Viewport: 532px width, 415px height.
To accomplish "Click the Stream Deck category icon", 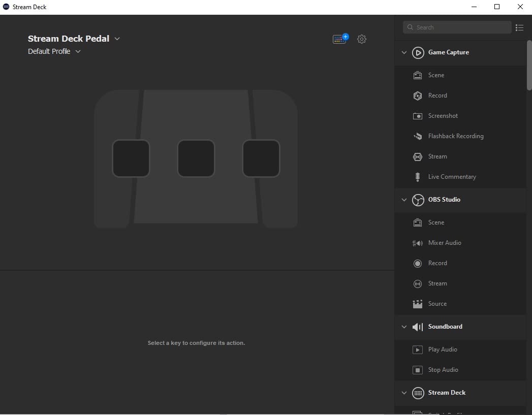I will coord(418,393).
